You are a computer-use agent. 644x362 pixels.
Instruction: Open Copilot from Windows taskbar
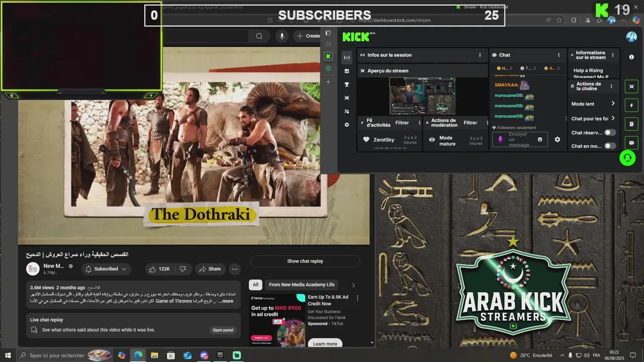[121, 355]
